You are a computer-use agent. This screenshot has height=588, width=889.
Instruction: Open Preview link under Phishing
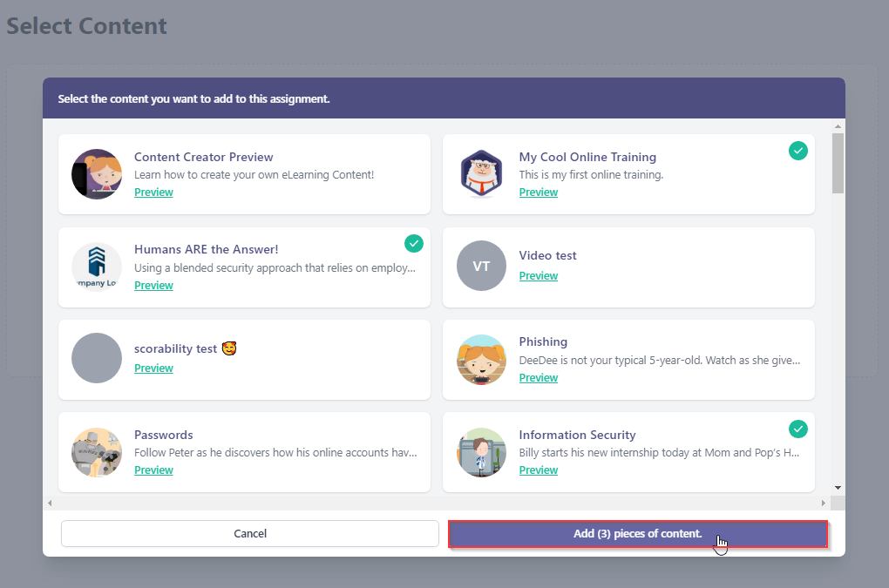click(539, 378)
